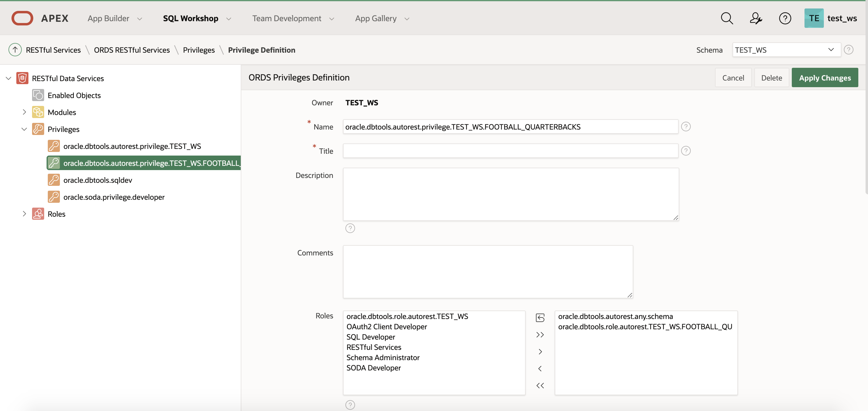
Task: Select the Enabled Objects icon in the tree
Action: tap(38, 95)
